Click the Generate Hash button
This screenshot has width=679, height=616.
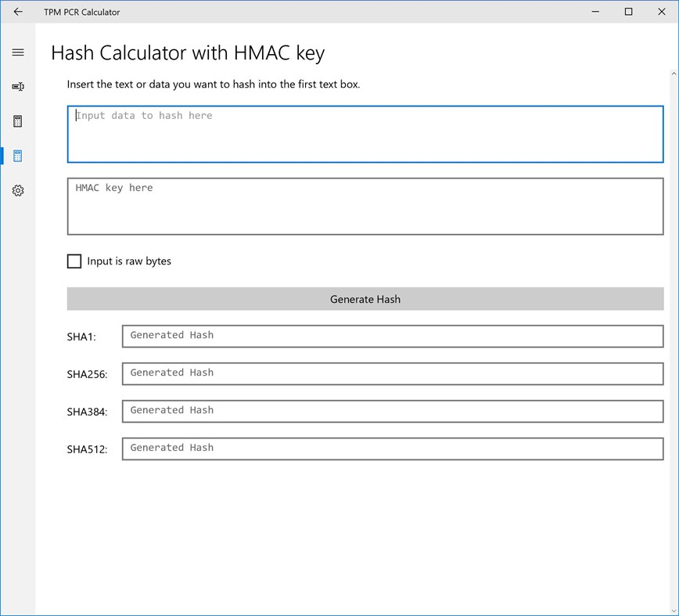pos(365,299)
